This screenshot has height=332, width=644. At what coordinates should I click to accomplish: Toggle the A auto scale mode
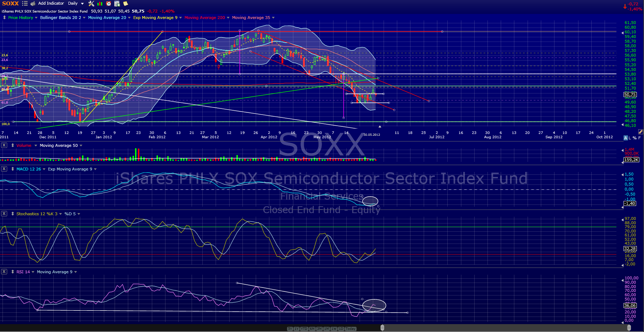click(626, 138)
